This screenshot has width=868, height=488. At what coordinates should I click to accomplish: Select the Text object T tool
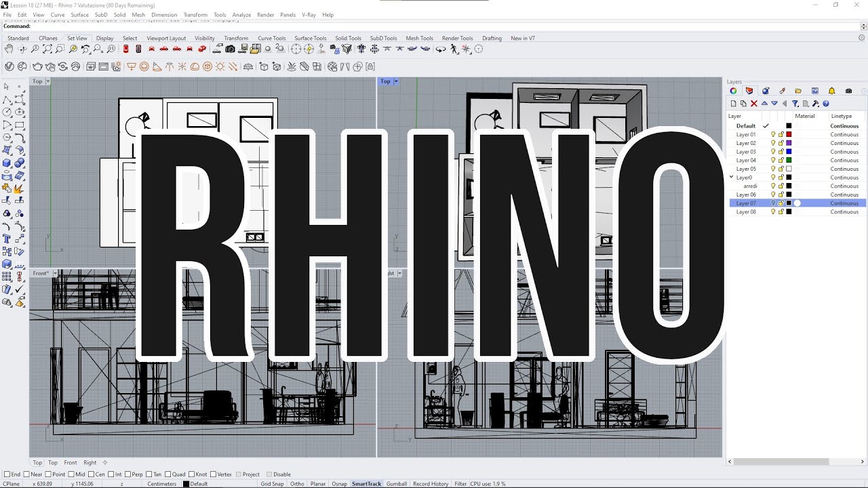click(7, 239)
